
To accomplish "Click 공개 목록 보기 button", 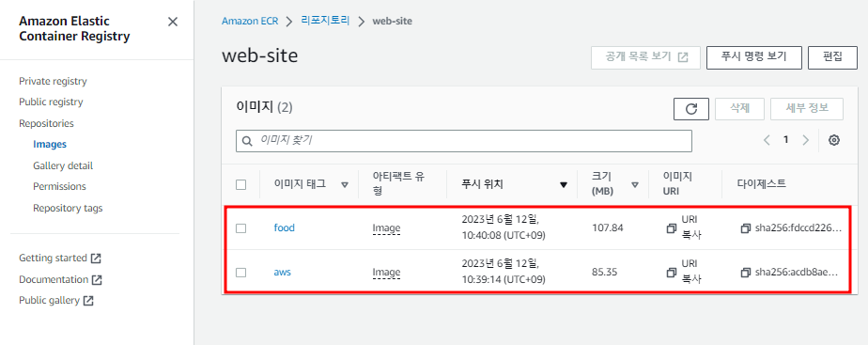I will (x=645, y=57).
